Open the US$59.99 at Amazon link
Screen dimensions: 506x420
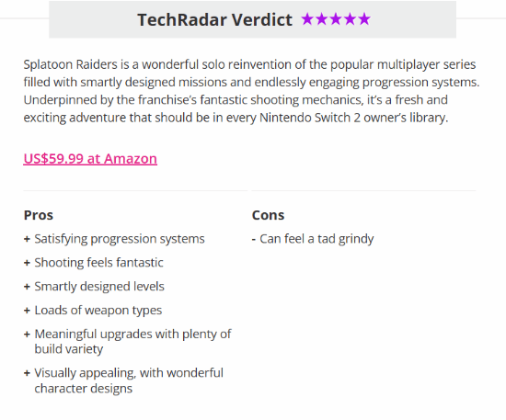[x=90, y=159]
